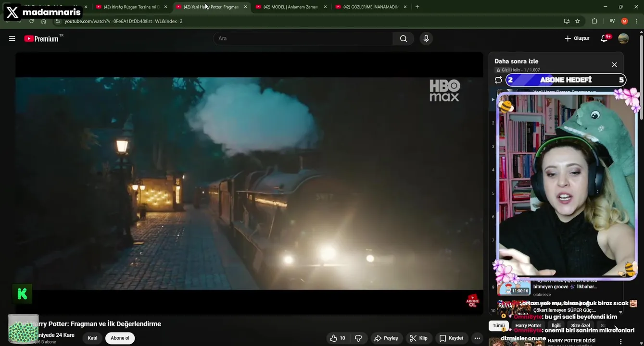The width and height of the screenshot is (644, 346).
Task: Click the red 'Abone Ol' watermark in video
Action: click(472, 301)
